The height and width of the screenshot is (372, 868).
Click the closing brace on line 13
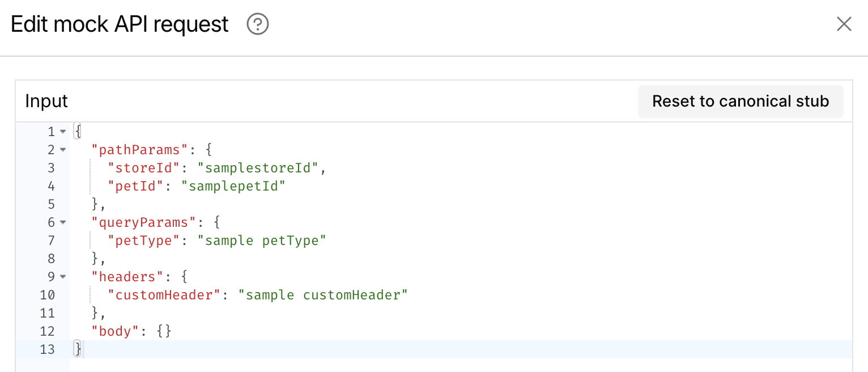click(x=78, y=349)
